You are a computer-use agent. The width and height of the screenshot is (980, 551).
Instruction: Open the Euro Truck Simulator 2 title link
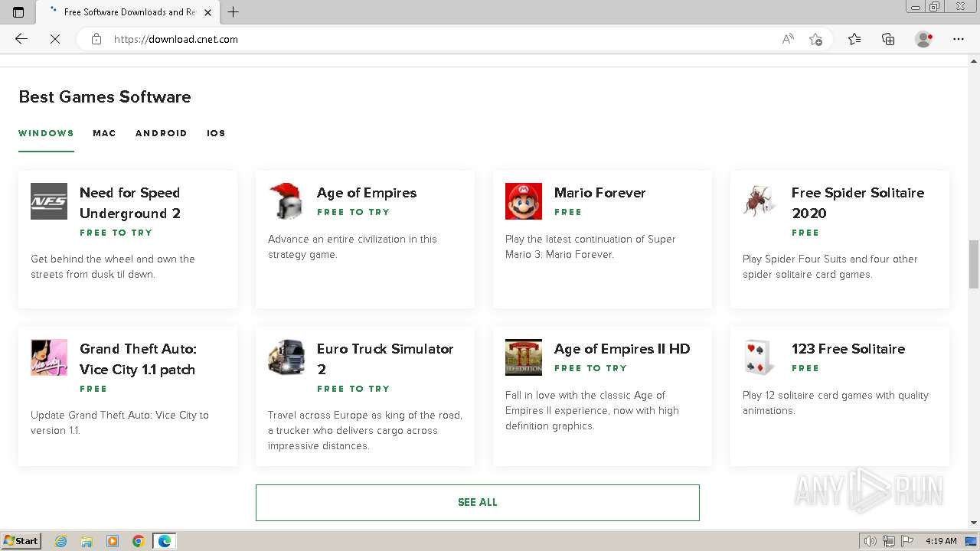[x=385, y=359]
